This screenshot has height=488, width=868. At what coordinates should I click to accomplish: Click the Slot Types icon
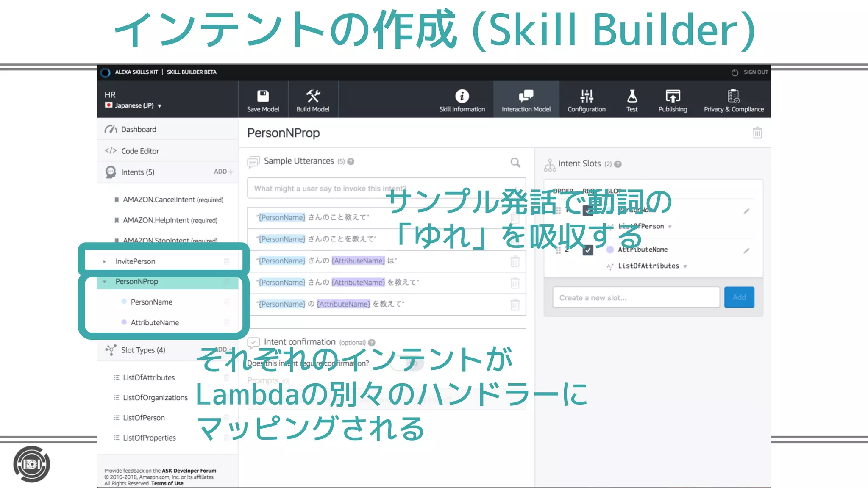[111, 350]
